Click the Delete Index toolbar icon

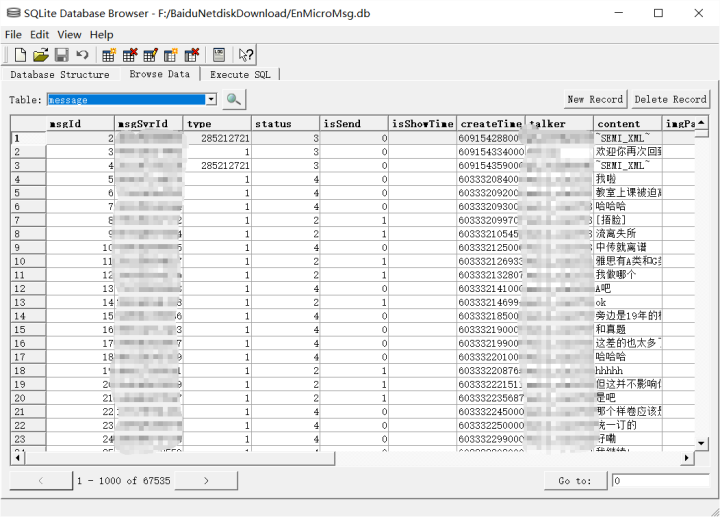[192, 55]
